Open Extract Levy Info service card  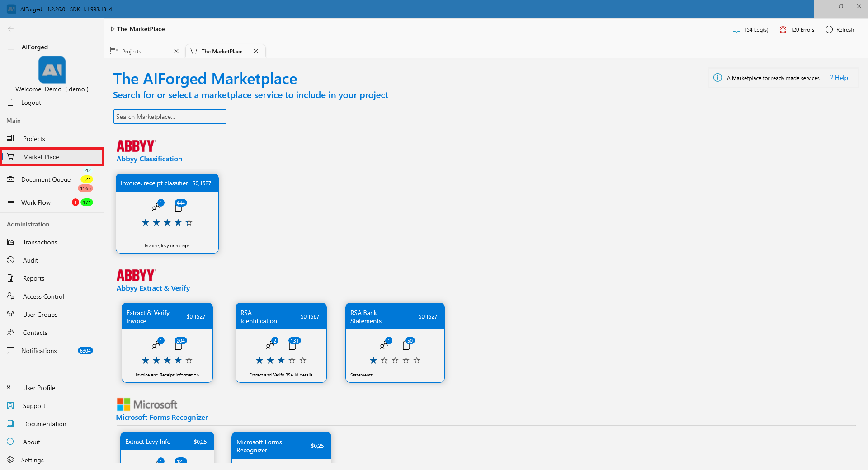tap(167, 447)
